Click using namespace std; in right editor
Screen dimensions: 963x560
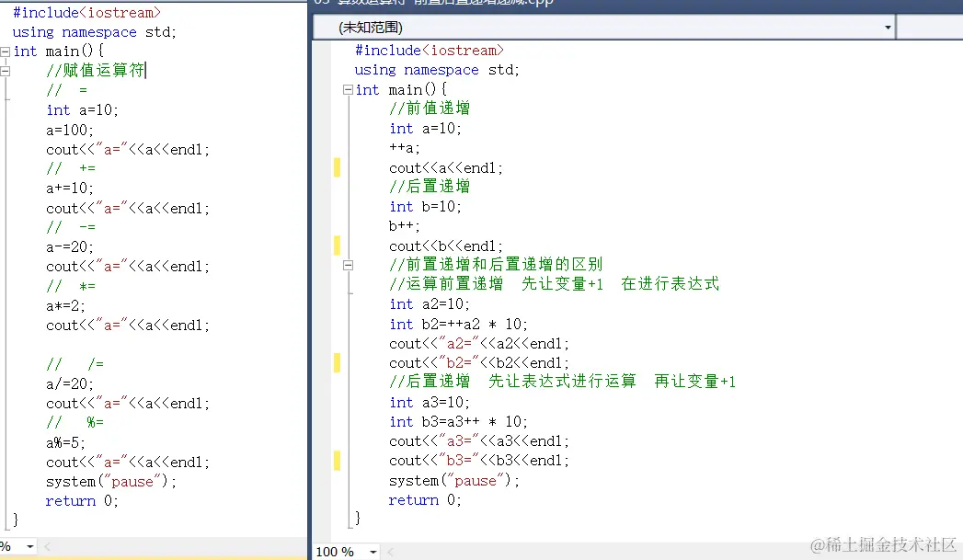(437, 70)
